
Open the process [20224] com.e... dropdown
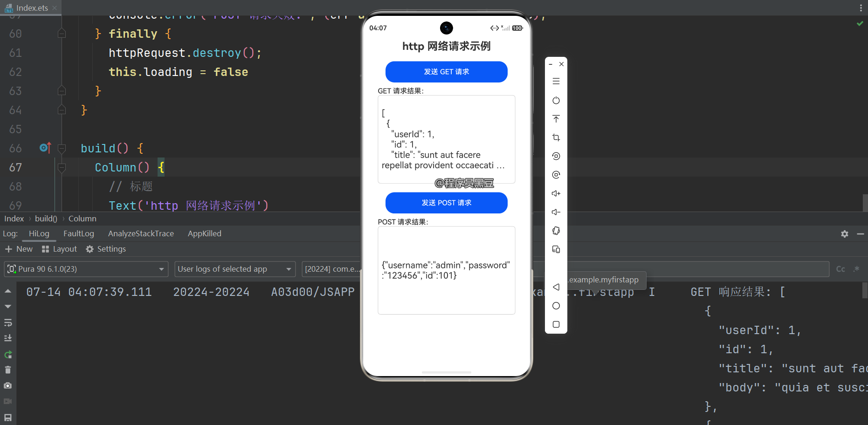331,269
